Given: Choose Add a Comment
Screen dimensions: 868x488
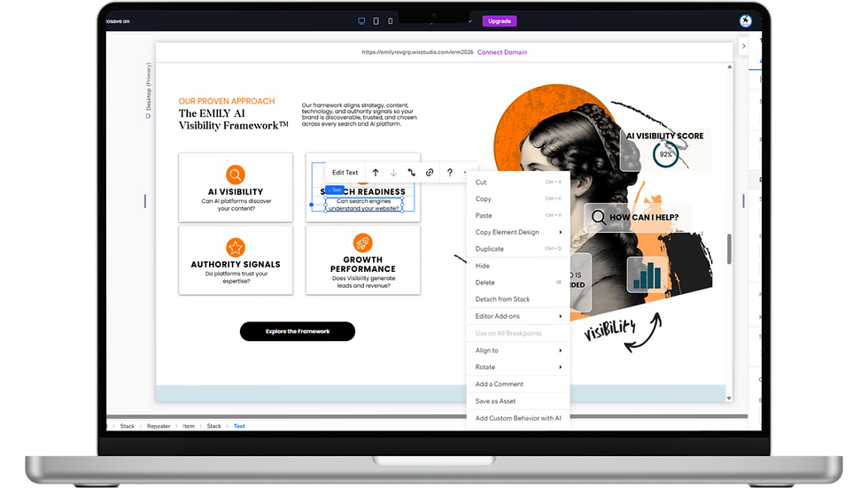Looking at the screenshot, I should tap(518, 384).
